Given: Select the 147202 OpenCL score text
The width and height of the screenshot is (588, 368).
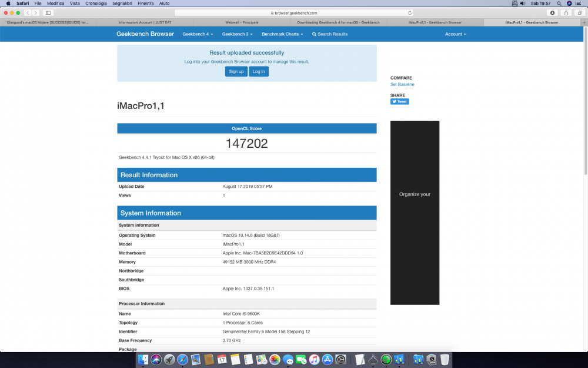Looking at the screenshot, I should [x=247, y=144].
